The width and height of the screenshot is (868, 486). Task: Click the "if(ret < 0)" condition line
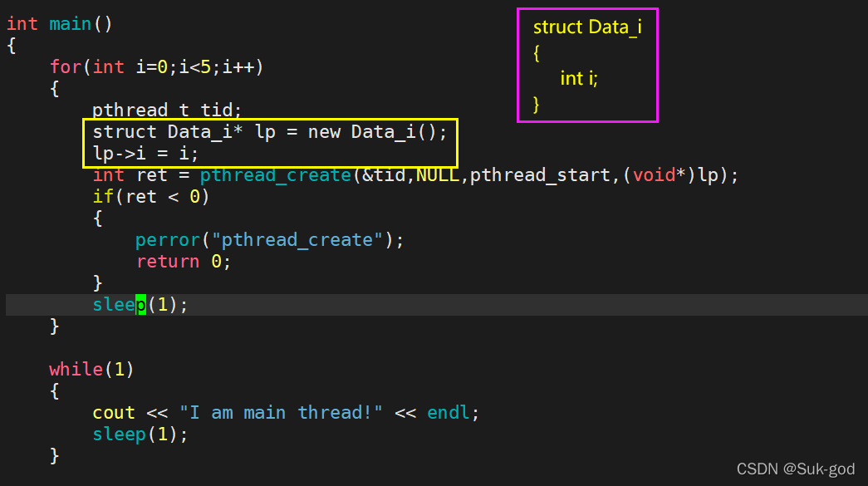(x=150, y=197)
